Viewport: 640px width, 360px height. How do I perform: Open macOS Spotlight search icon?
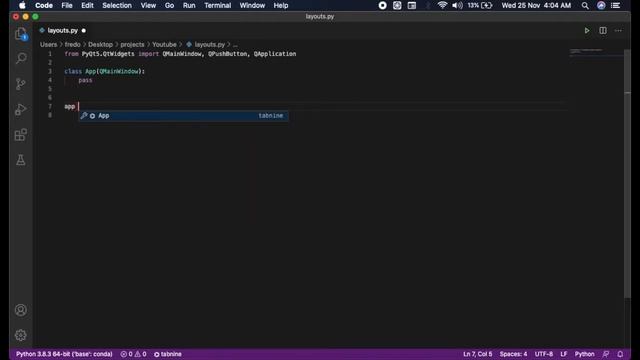[585, 6]
